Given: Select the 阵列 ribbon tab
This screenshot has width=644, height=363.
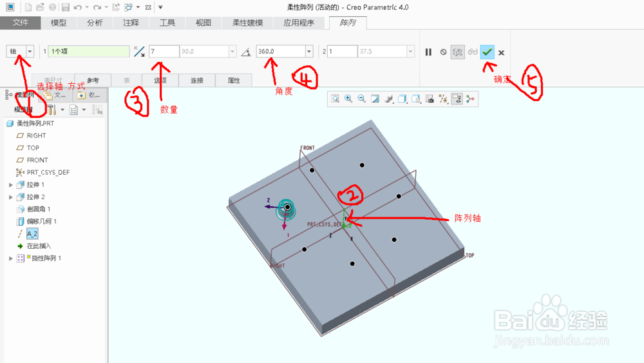Looking at the screenshot, I should 348,23.
